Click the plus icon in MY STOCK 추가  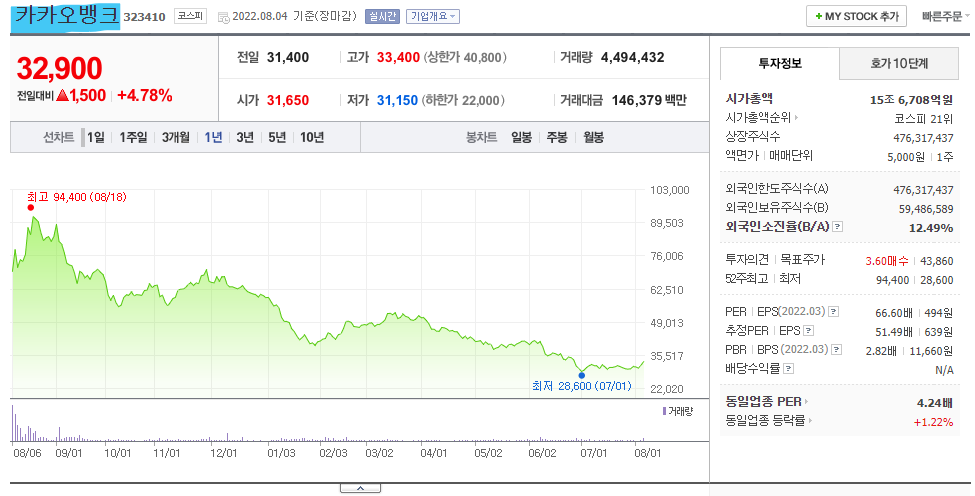(818, 16)
